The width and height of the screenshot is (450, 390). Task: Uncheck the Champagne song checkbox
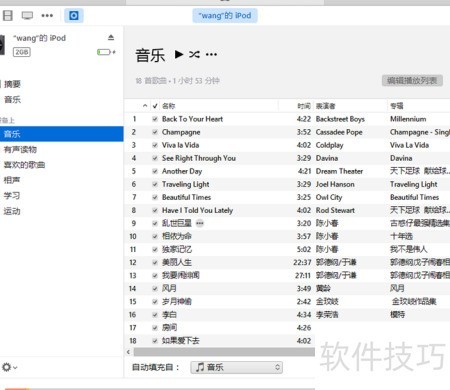tap(155, 132)
